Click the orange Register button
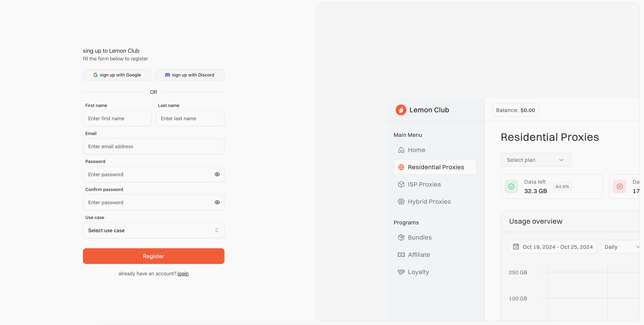Viewport: 644px width, 325px height. pyautogui.click(x=154, y=256)
